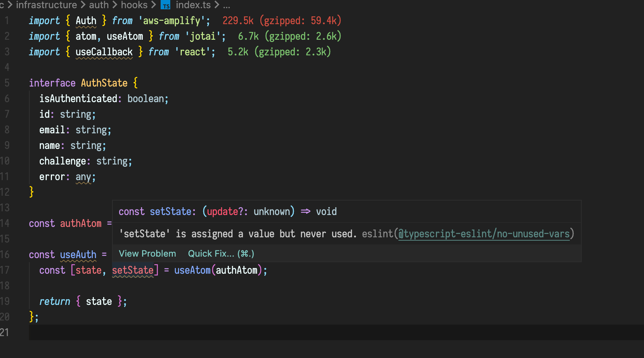Open the "View Problem" action in the hover tooltip

point(147,253)
